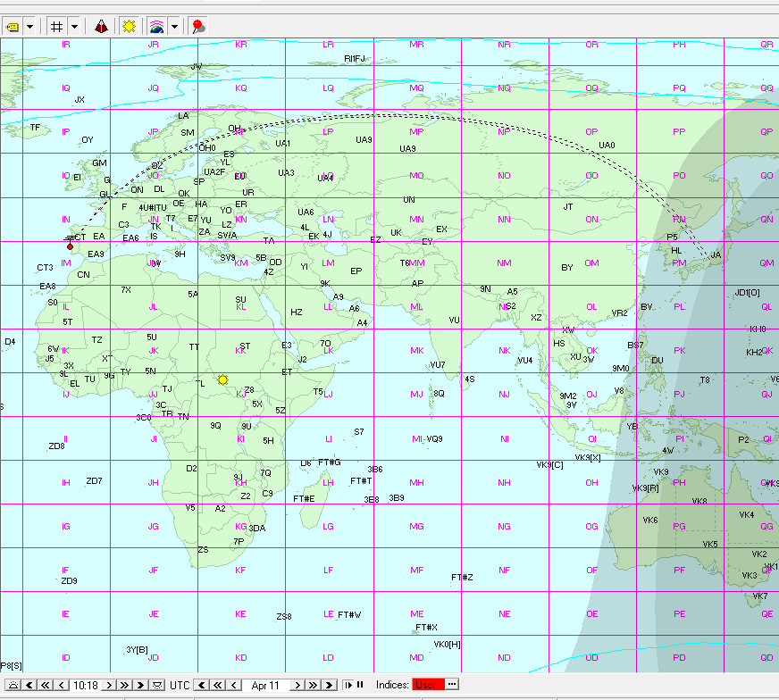Pause the time animation
The height and width of the screenshot is (700, 779).
coord(360,685)
